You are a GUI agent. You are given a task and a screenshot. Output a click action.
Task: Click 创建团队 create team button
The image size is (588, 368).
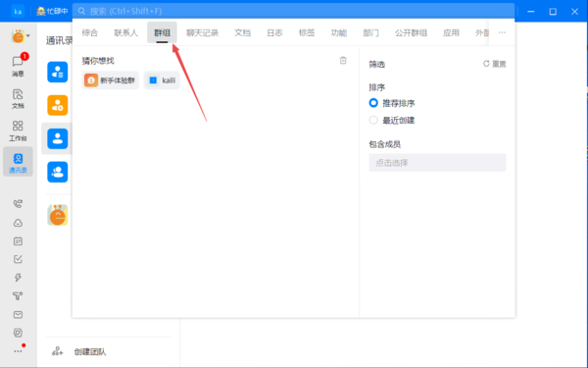[79, 352]
